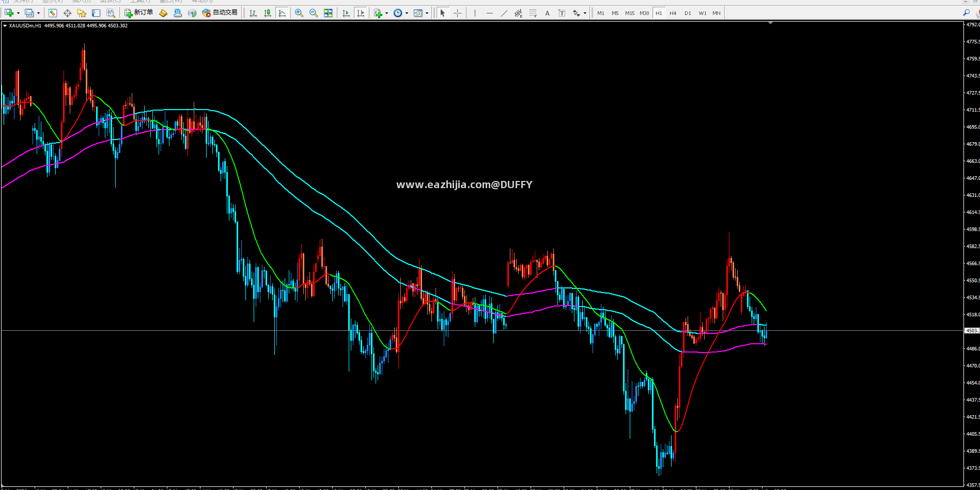
Task: Toggle the Market Watch panel
Action: 52,13
